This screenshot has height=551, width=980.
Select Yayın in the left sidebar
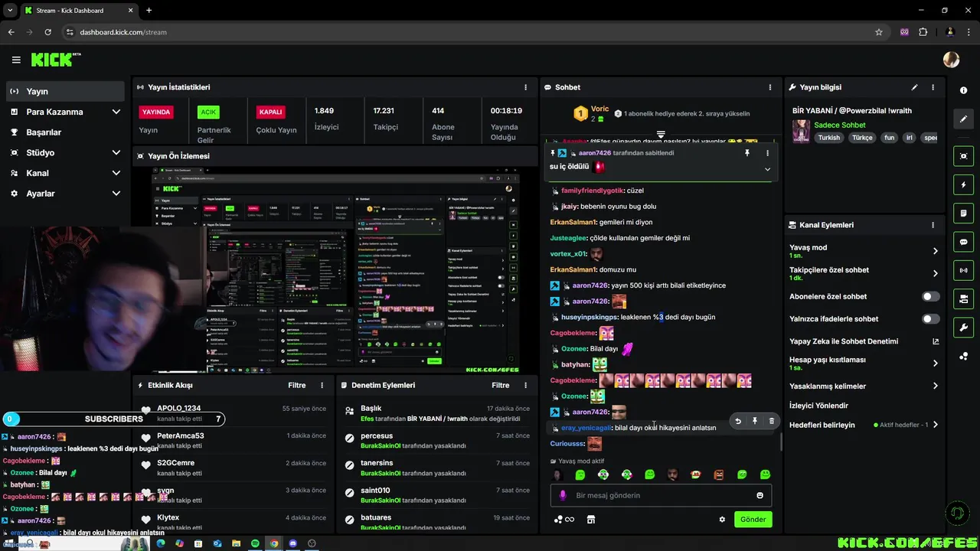65,91
